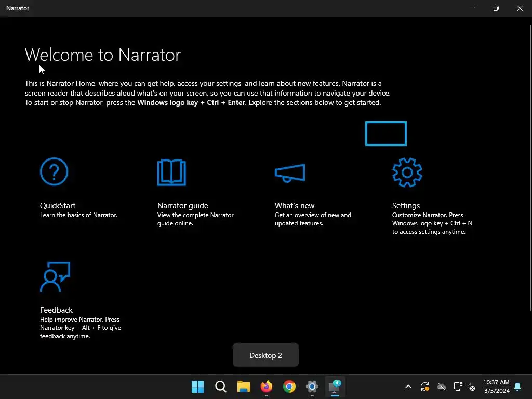The height and width of the screenshot is (399, 532).
Task: Open the Narrator guide book icon
Action: pos(171,172)
